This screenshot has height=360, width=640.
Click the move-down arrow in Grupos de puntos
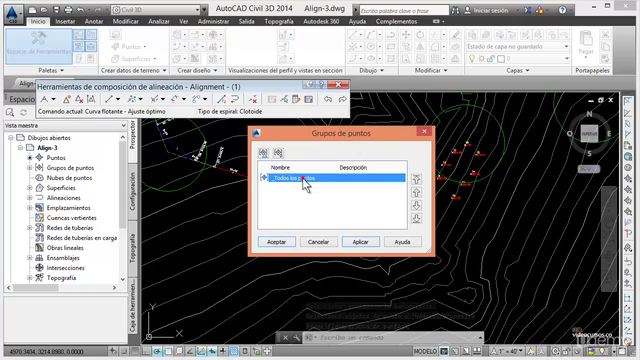click(x=416, y=205)
